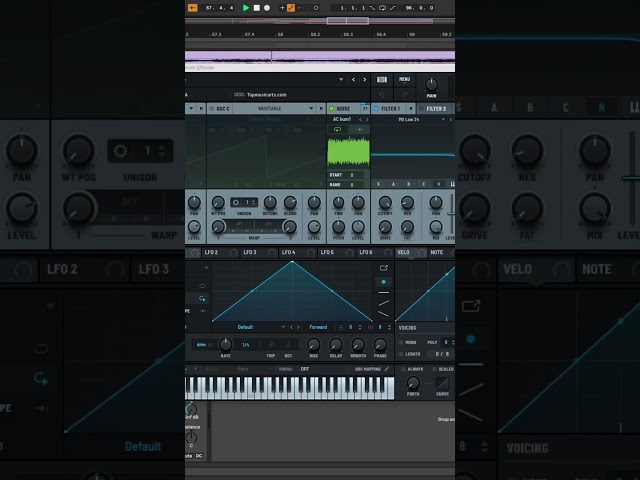Enable TRIP triplet LFO rate button
This screenshot has height=480, width=640.
(271, 345)
